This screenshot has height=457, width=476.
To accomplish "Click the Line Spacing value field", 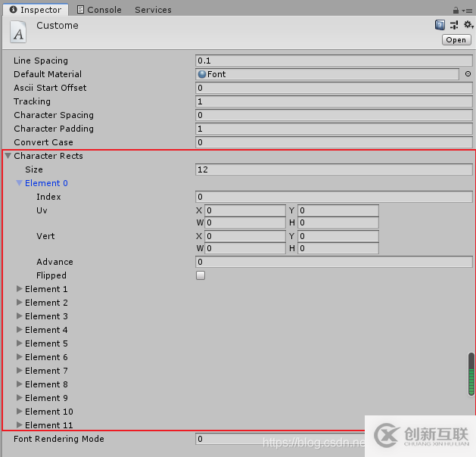I will pos(334,61).
